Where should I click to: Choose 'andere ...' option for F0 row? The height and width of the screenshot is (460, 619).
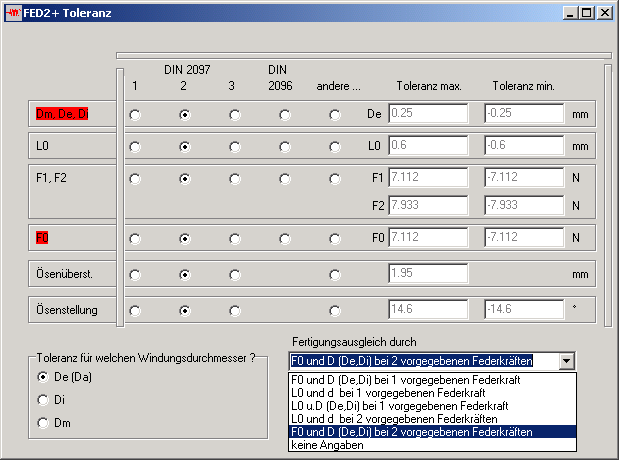(335, 238)
